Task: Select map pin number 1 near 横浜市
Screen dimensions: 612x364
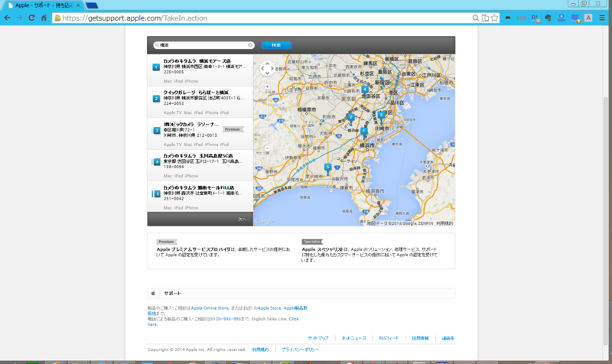Action: click(364, 132)
